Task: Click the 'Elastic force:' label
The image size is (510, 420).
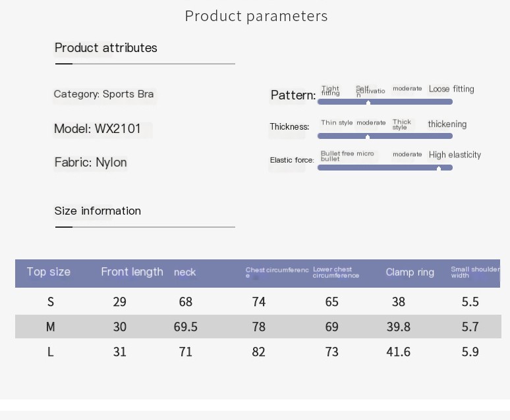Action: coord(292,160)
